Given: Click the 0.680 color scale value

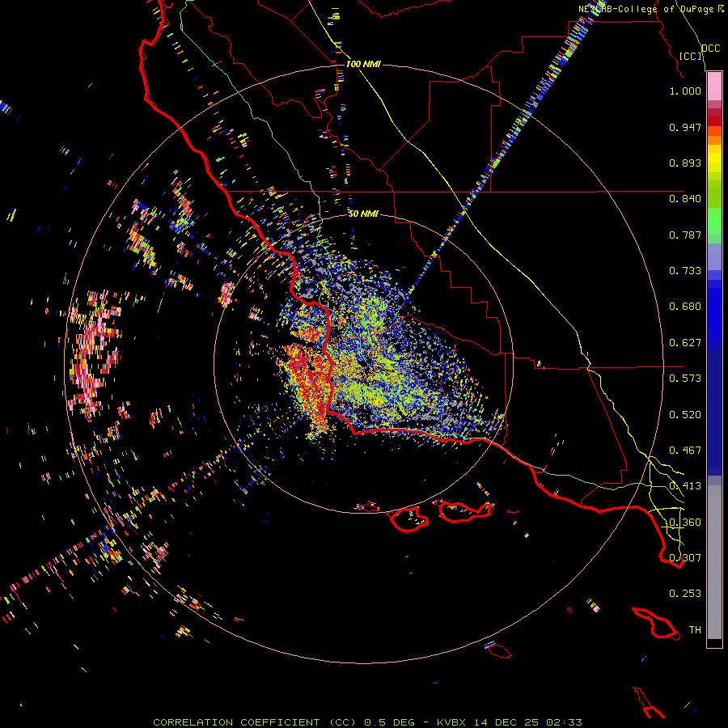Looking at the screenshot, I should click(685, 307).
